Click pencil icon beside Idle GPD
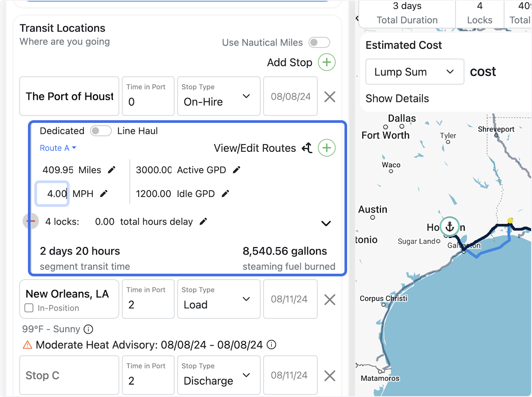 pyautogui.click(x=225, y=194)
